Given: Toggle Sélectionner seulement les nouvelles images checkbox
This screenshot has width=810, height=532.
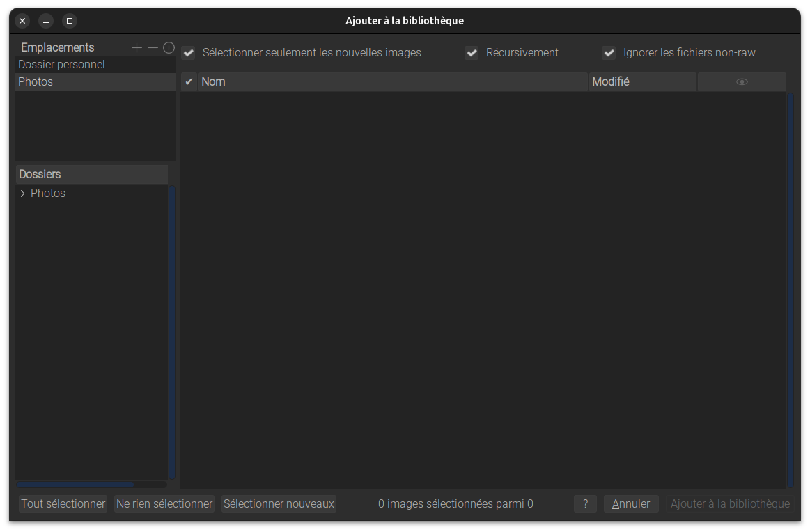Looking at the screenshot, I should point(188,53).
